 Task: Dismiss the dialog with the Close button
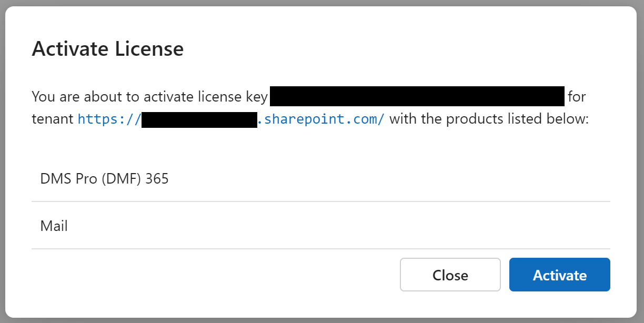click(x=450, y=275)
